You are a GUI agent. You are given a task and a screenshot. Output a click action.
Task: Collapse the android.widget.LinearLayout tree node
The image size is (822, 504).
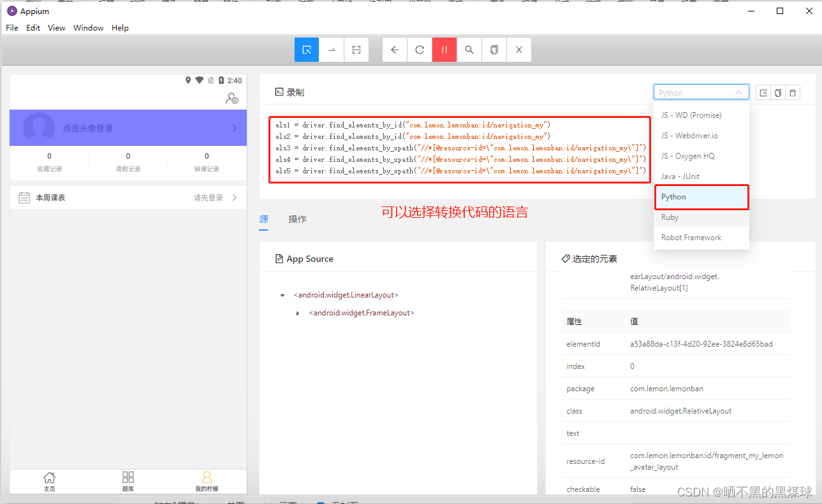point(283,296)
